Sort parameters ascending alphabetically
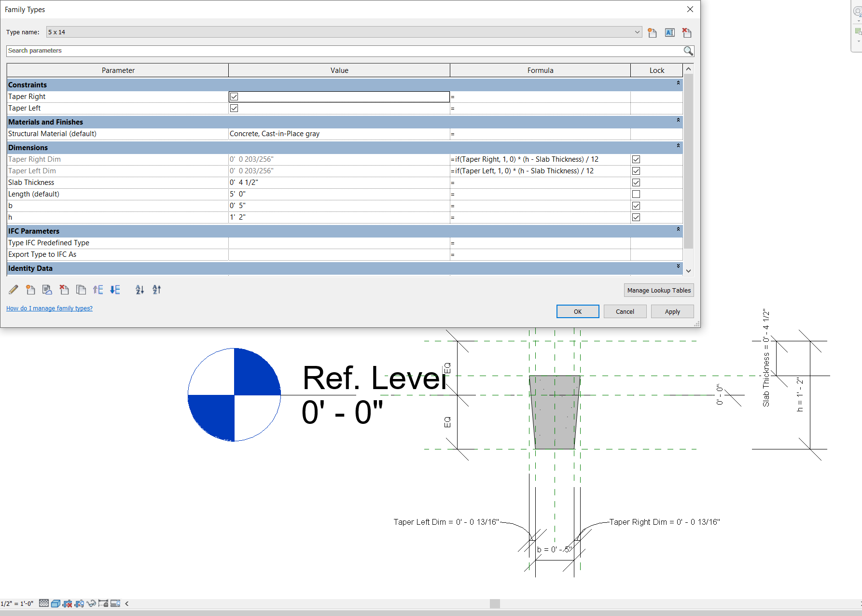 tap(139, 290)
